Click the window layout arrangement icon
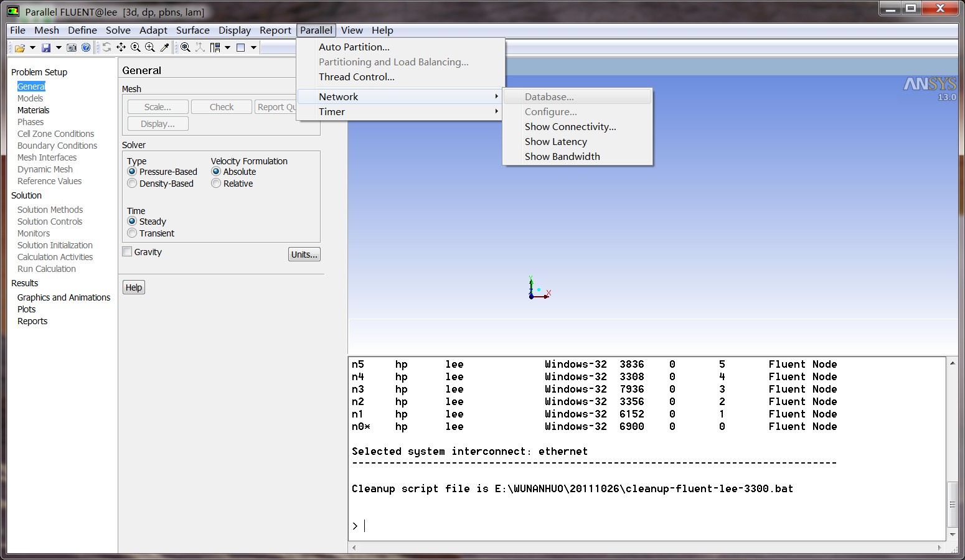Screen dimensions: 965x560 click(215, 47)
